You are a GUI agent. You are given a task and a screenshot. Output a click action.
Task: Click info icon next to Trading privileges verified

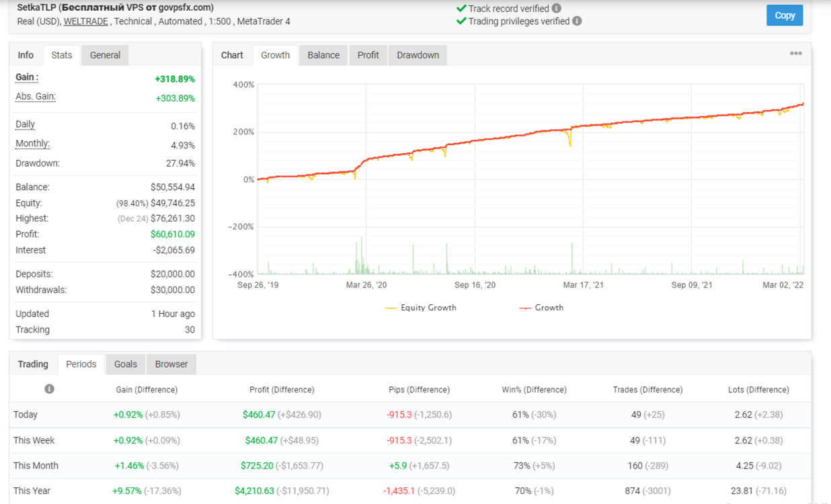click(x=577, y=21)
